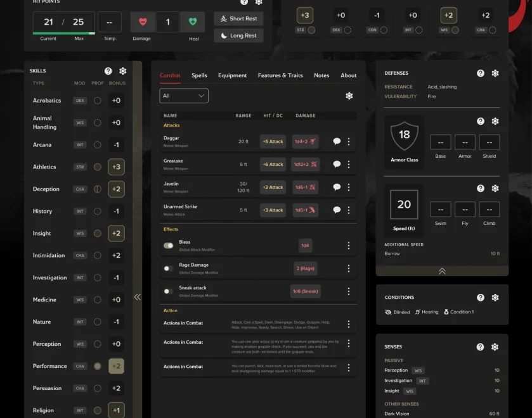Screen dimensions: 532x418
Task: Collapse the Speed panel with the chevron
Action: coord(441,270)
